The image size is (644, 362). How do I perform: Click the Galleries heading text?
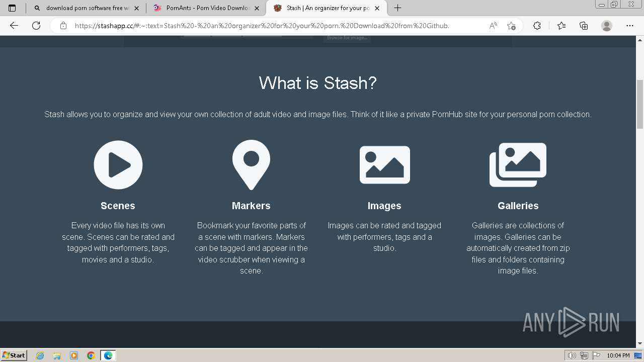[x=518, y=206]
